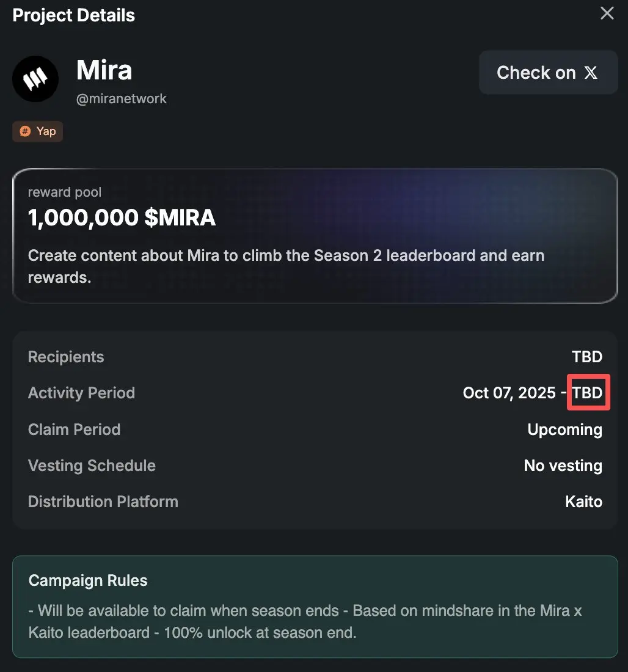
Task: Click the 1,000,000 $MIRA reward amount
Action: tap(122, 218)
